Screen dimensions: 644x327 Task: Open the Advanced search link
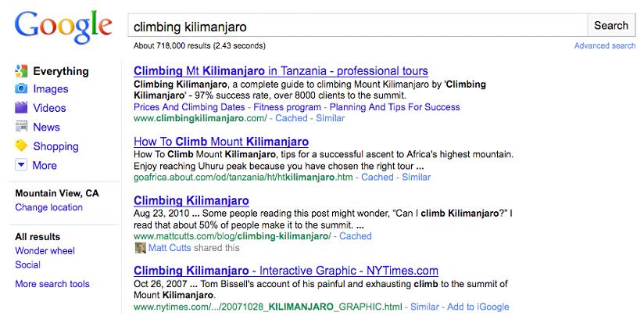tap(605, 45)
